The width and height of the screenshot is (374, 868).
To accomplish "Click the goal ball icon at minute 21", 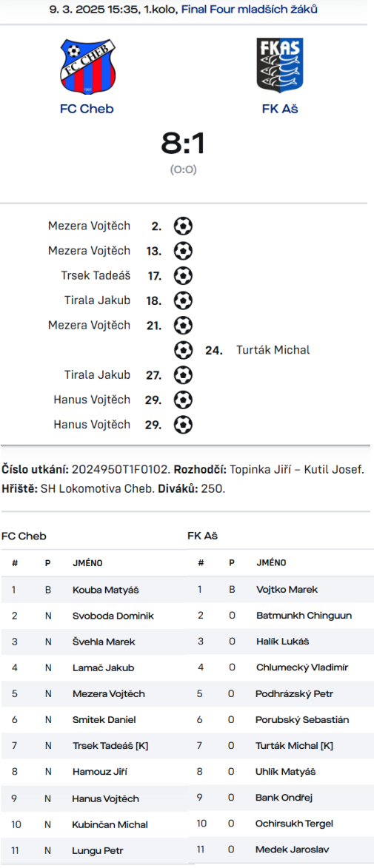I will tap(183, 325).
